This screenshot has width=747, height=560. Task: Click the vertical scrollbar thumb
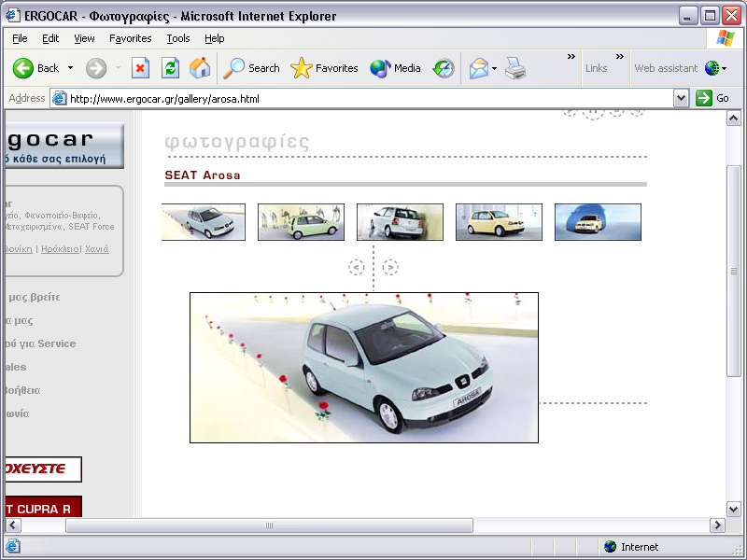point(734,272)
